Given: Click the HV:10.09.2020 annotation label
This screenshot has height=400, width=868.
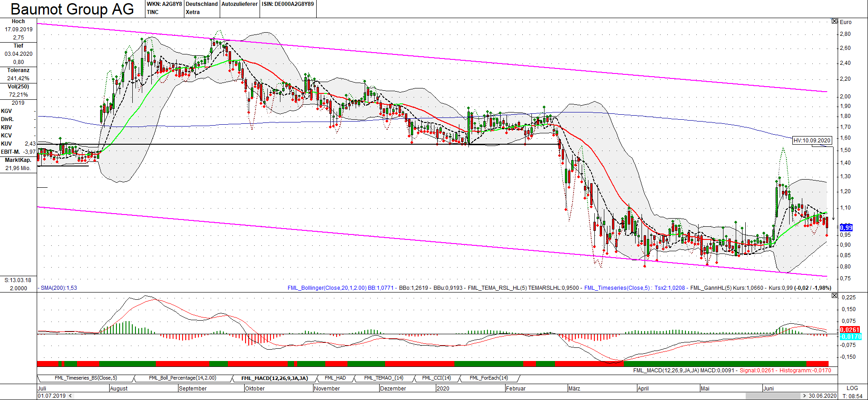Looking at the screenshot, I should tap(812, 141).
